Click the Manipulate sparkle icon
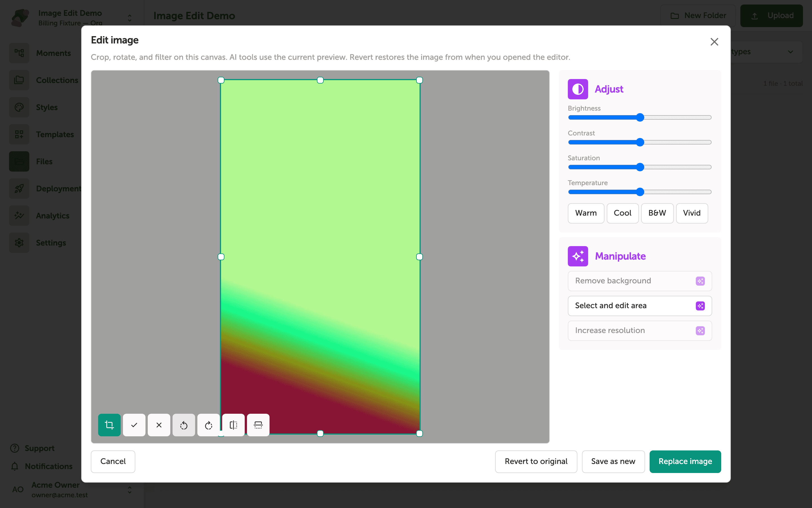 point(577,256)
